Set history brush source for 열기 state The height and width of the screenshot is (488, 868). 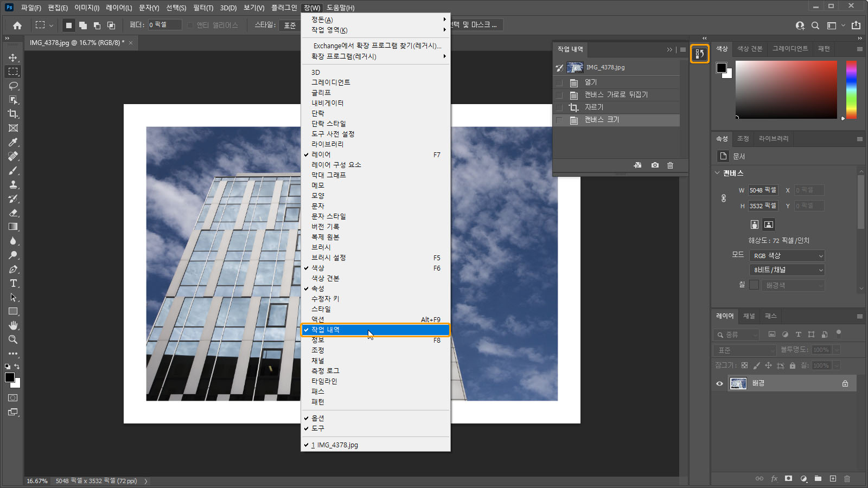tap(559, 82)
